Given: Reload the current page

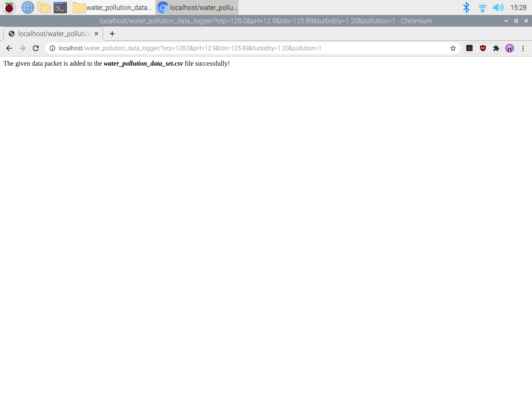Looking at the screenshot, I should (x=35, y=48).
